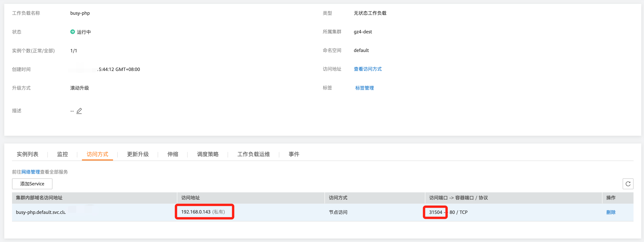Go to the 工作负载运维 tab
Image resolution: width=644 pixels, height=242 pixels.
tap(253, 154)
